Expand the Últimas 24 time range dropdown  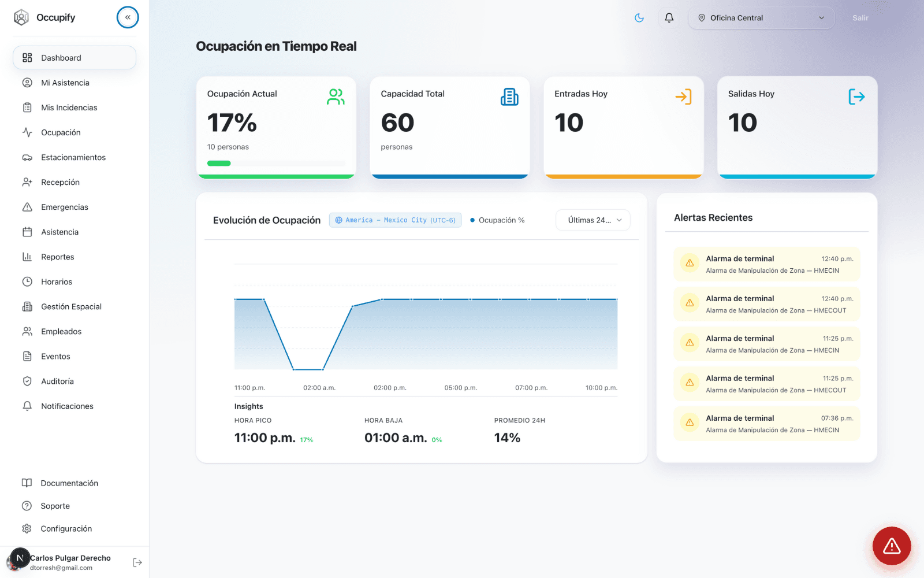click(x=593, y=220)
